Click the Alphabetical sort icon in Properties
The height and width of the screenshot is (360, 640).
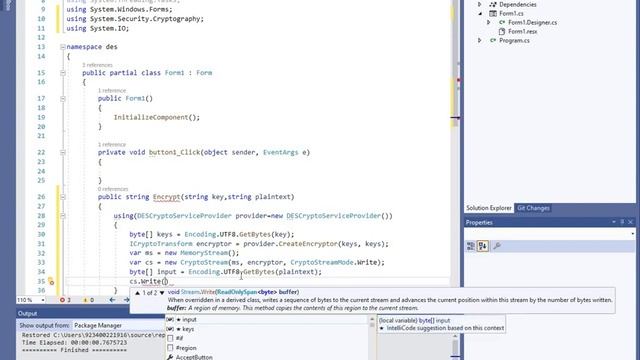483,246
